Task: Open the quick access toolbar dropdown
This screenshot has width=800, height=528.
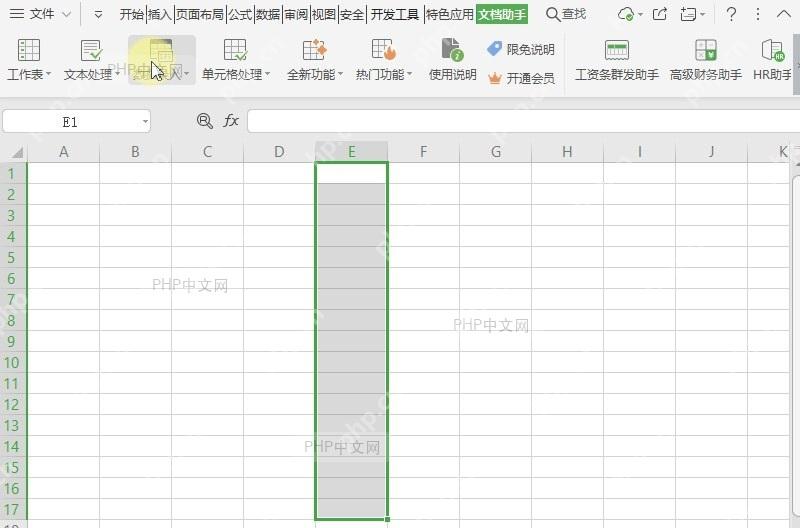Action: 98,15
